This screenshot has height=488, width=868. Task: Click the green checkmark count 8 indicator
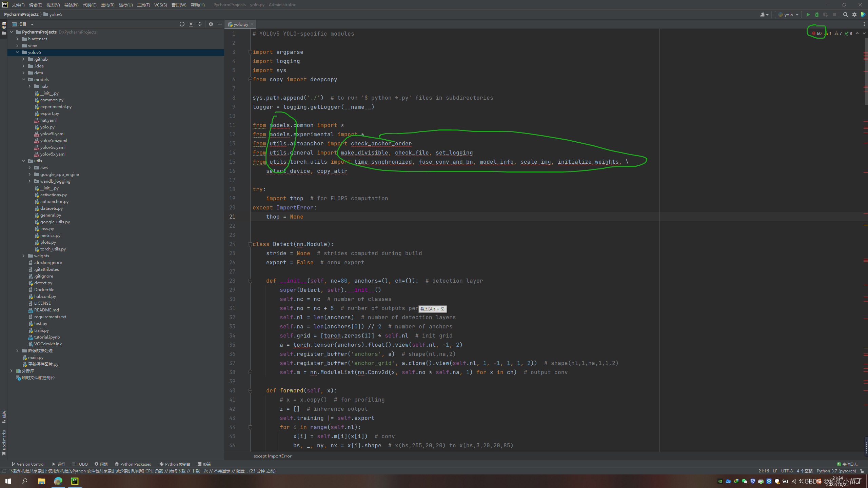click(x=848, y=33)
